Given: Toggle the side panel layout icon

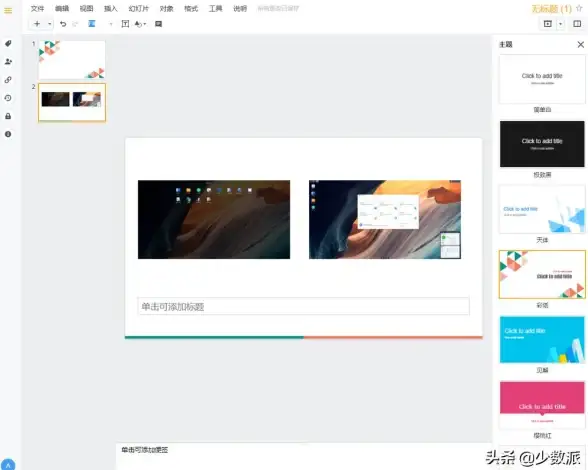Looking at the screenshot, I should pos(577,24).
